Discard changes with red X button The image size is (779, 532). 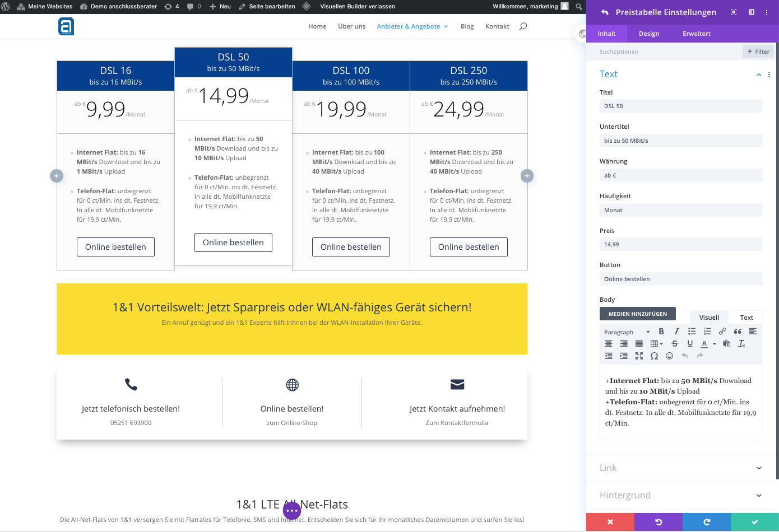[x=610, y=522]
